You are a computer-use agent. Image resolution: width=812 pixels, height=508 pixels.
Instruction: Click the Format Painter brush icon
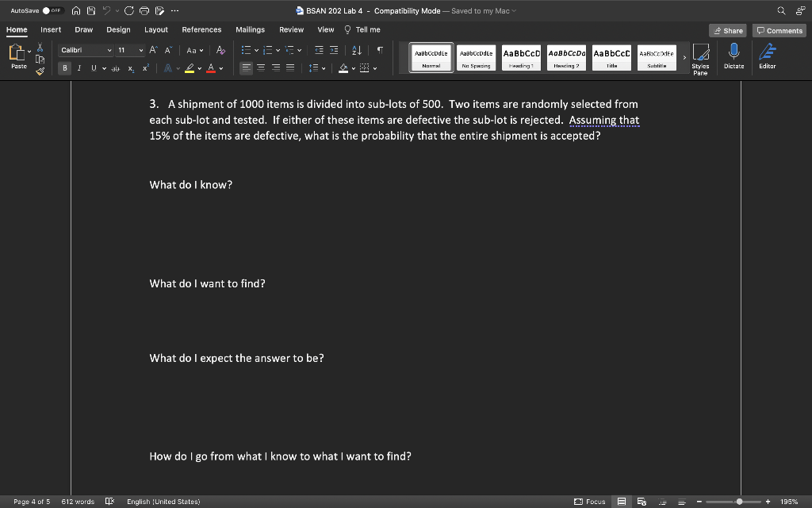40,71
